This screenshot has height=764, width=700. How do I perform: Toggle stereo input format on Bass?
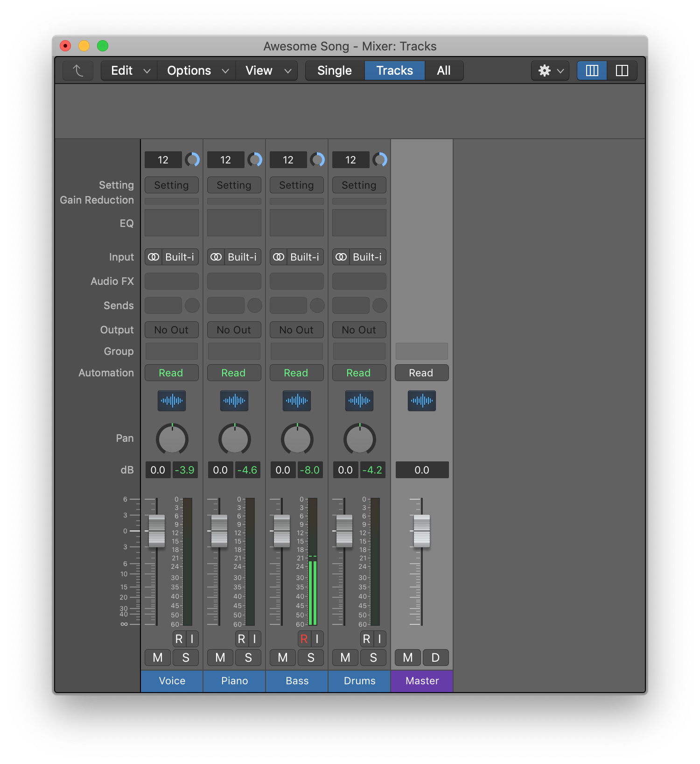click(279, 257)
